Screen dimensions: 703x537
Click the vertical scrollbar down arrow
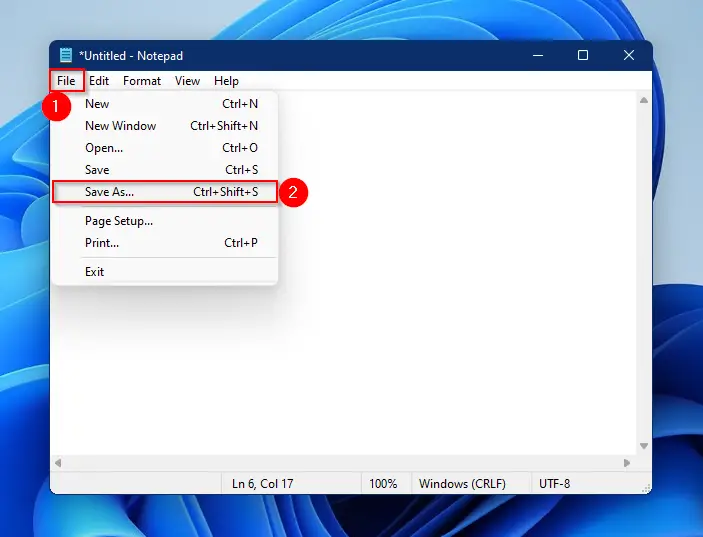tap(644, 446)
